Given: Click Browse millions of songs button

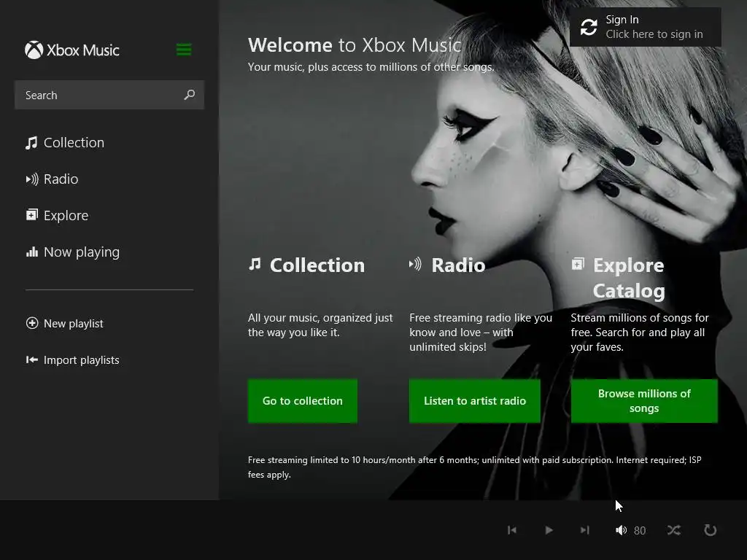Looking at the screenshot, I should 644,401.
